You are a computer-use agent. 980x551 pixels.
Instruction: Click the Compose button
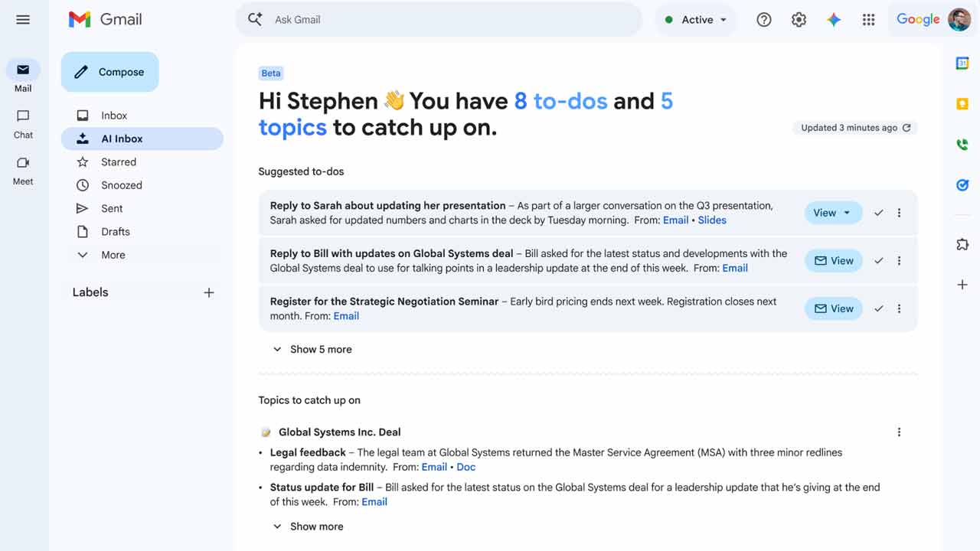point(109,72)
